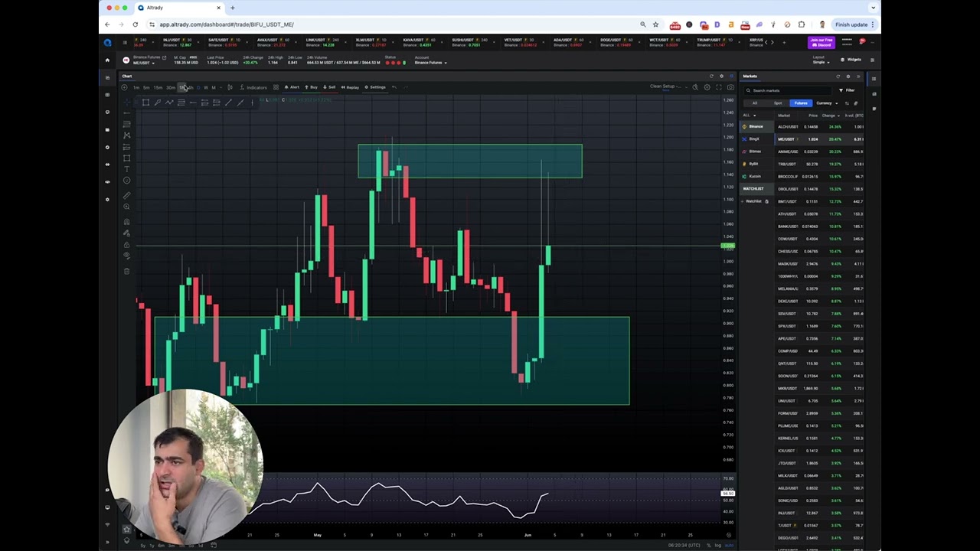Viewport: 980px width, 551px height.
Task: Undo last chart action
Action: (394, 87)
